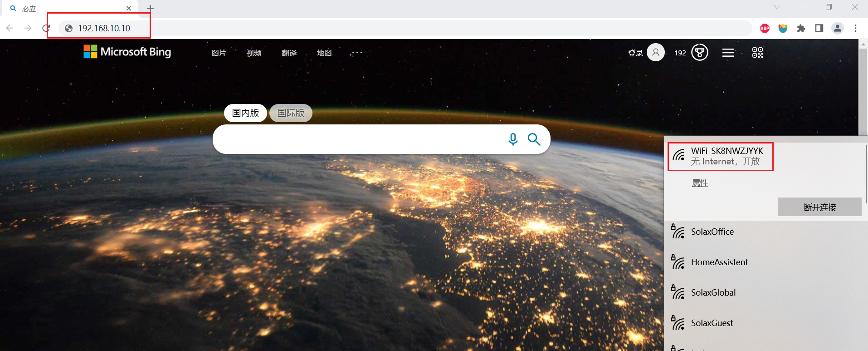Open the QR code icon in Bing header

tap(757, 53)
